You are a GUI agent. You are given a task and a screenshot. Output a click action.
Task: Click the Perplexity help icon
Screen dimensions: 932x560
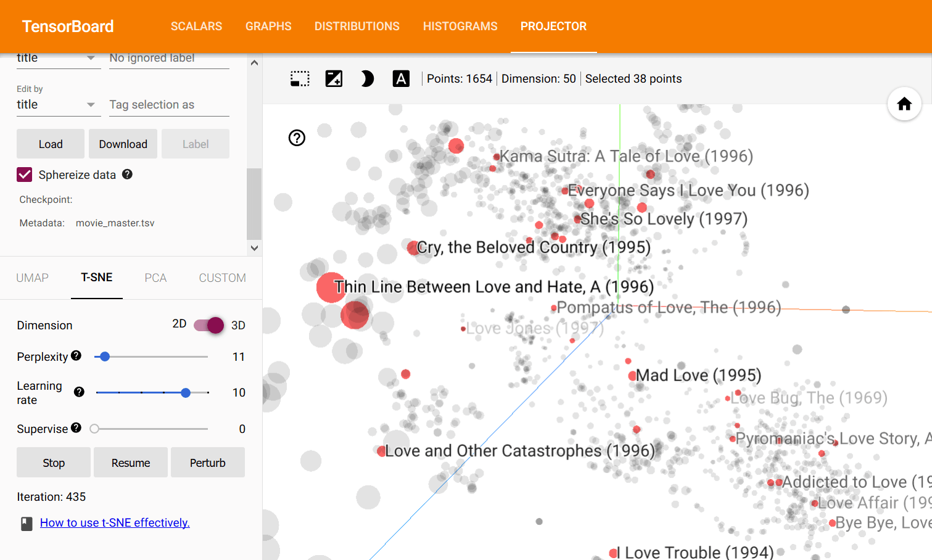pos(76,356)
